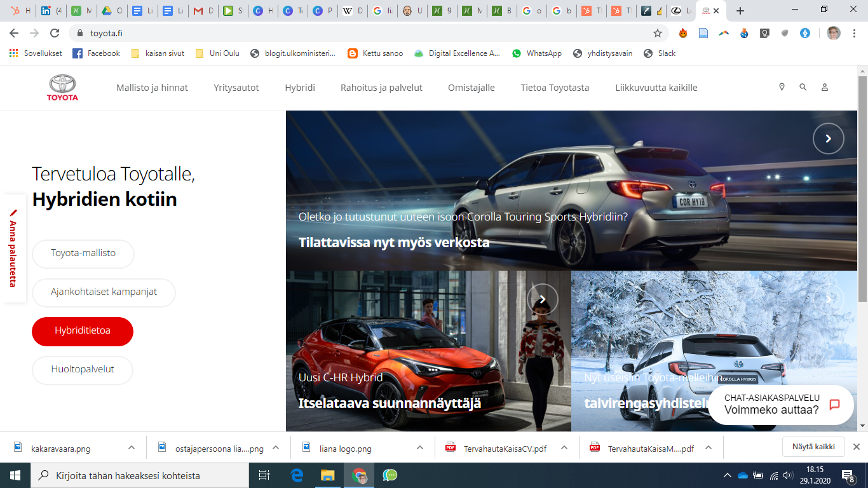Click the Toyota logo
Image resolution: width=868 pixels, height=488 pixels.
(x=62, y=88)
